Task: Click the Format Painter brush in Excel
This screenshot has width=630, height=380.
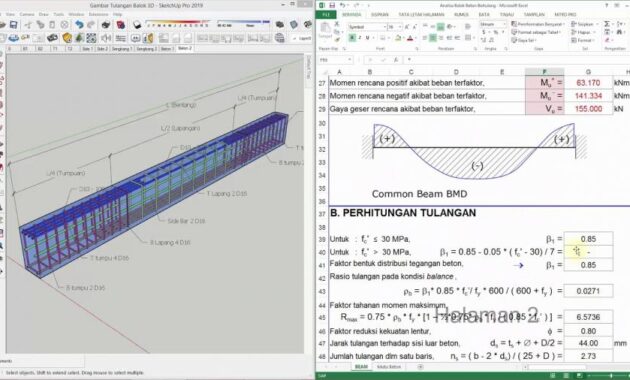Action: tap(337, 39)
